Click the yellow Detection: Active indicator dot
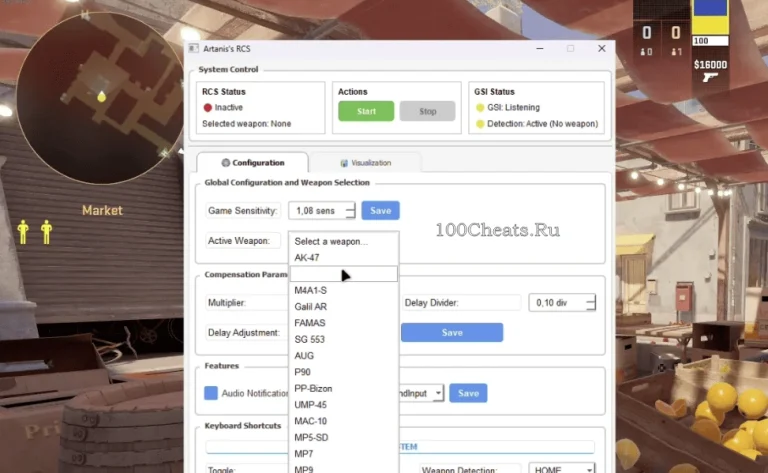 point(480,124)
